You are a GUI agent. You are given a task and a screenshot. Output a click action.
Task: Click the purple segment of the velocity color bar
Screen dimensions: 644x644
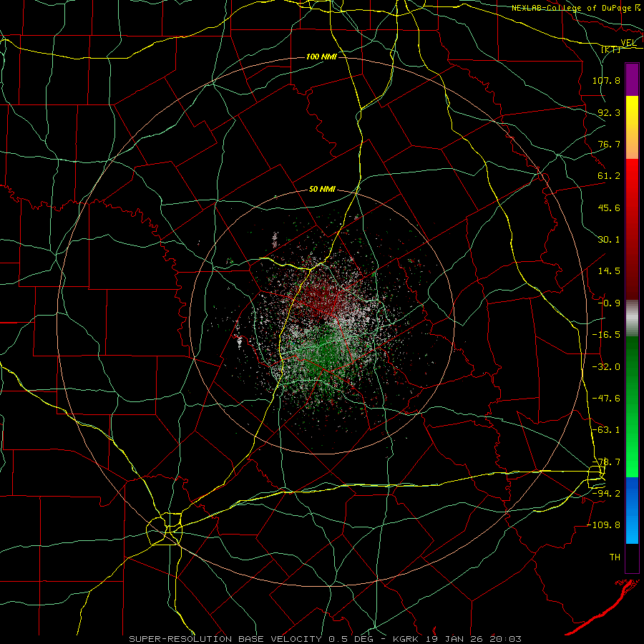pos(632,80)
